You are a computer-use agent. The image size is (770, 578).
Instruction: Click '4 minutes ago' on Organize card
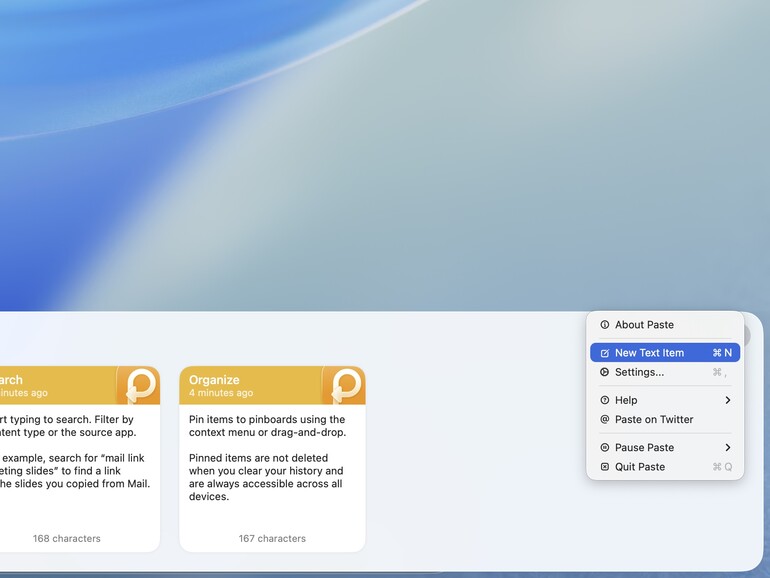pyautogui.click(x=221, y=393)
